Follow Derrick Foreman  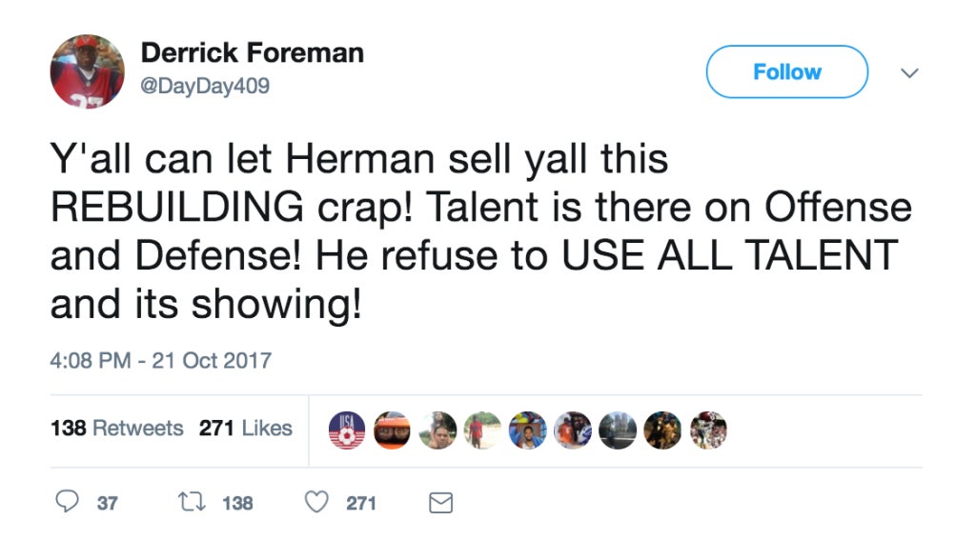click(x=786, y=71)
